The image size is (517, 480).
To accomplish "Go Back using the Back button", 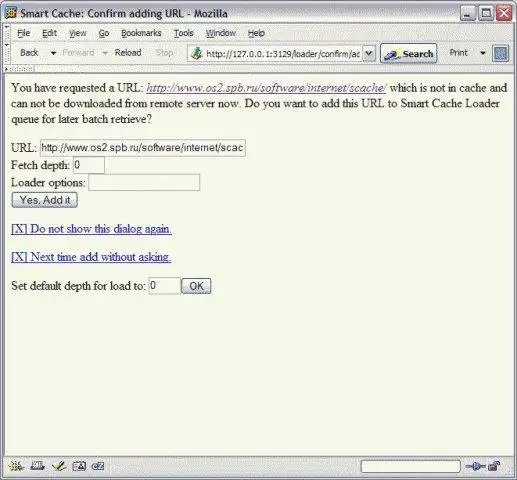I will click(29, 53).
